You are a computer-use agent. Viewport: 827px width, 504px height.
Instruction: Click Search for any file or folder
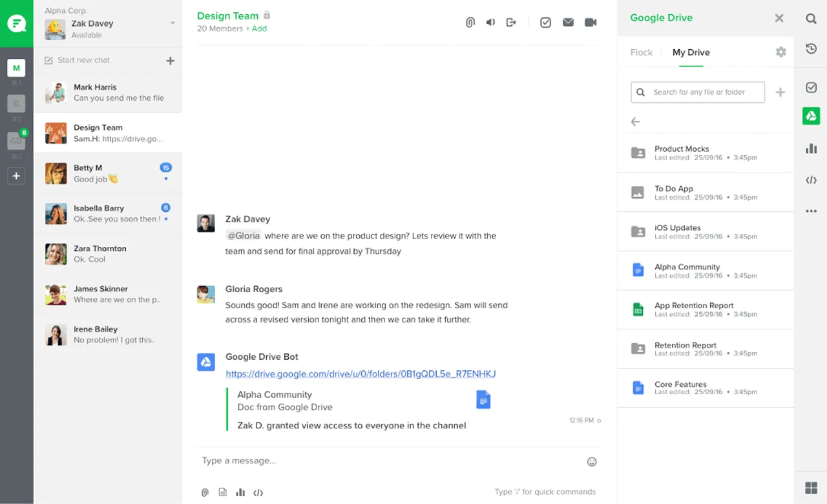click(698, 92)
